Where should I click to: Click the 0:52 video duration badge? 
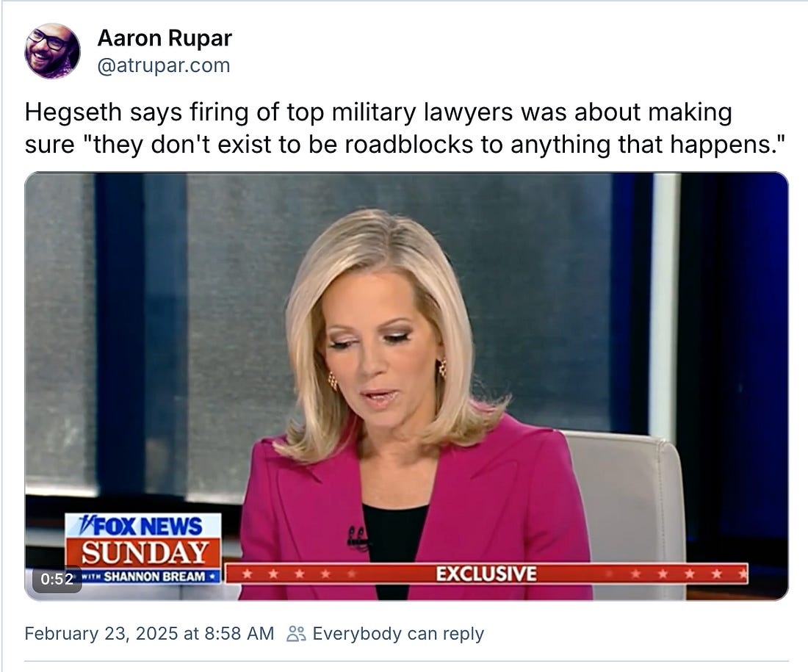click(57, 579)
